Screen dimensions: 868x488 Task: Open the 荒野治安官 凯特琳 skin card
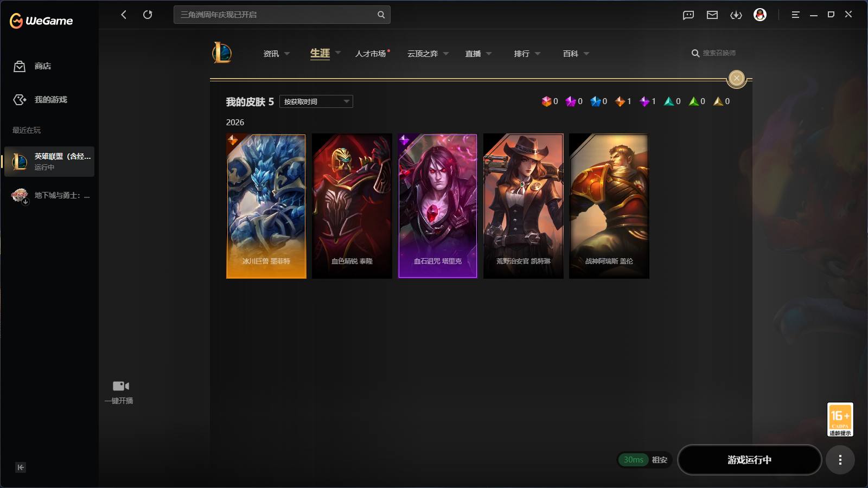tap(524, 207)
